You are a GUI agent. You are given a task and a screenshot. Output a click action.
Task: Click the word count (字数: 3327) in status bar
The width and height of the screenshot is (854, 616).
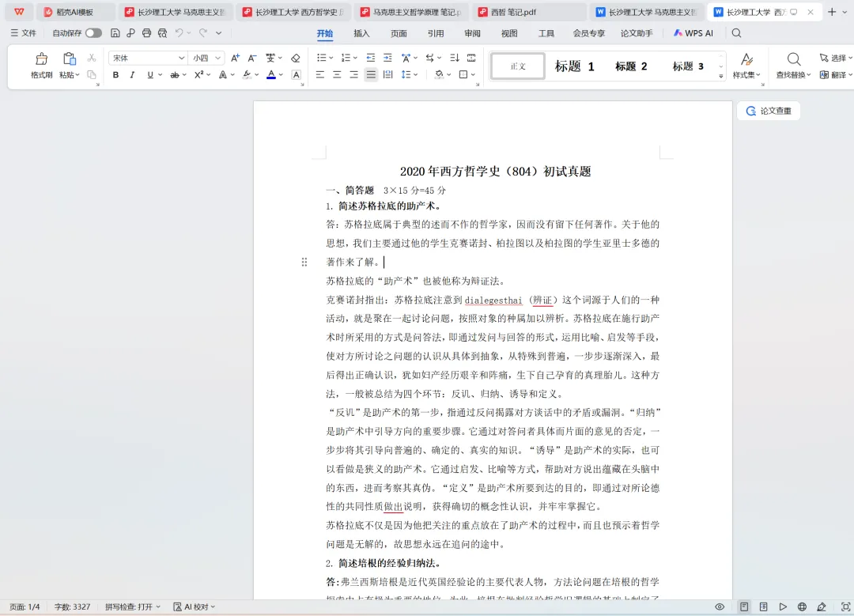[x=72, y=607]
